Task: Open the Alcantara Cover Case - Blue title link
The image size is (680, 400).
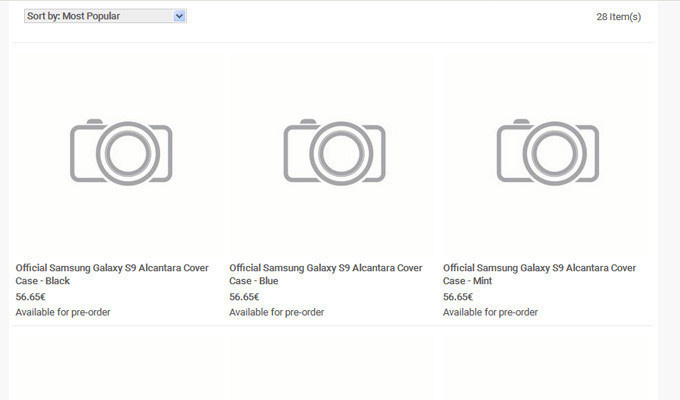Action: pyautogui.click(x=325, y=274)
